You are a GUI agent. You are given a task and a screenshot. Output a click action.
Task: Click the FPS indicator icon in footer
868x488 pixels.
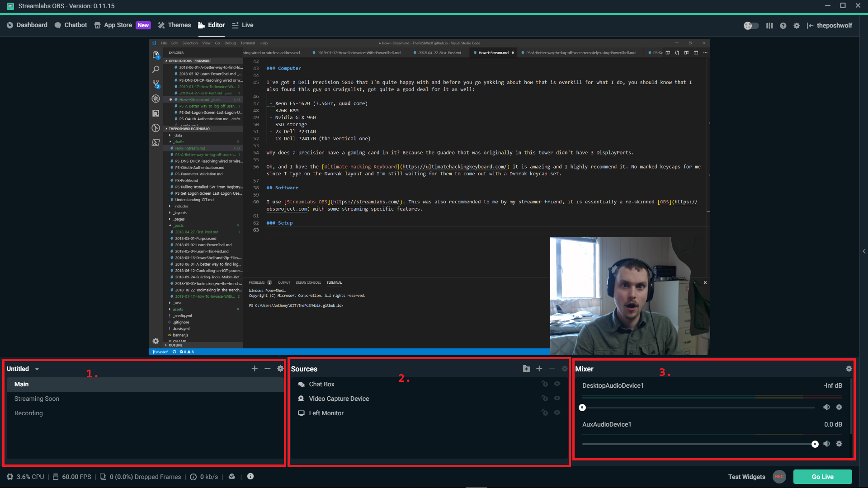click(56, 477)
